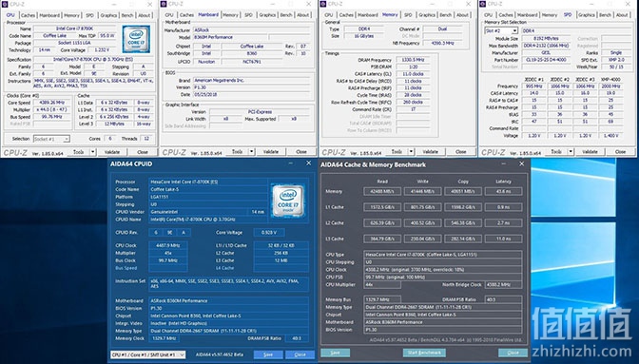Click the XMP-4000 frequency value "2000 MHz"
This screenshot has width=639, height=364.
[x=610, y=86]
